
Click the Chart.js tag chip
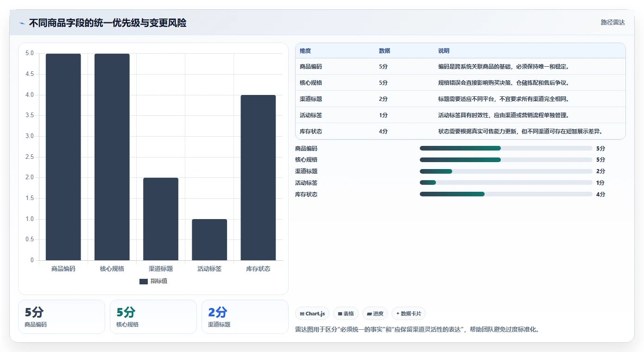(x=312, y=314)
